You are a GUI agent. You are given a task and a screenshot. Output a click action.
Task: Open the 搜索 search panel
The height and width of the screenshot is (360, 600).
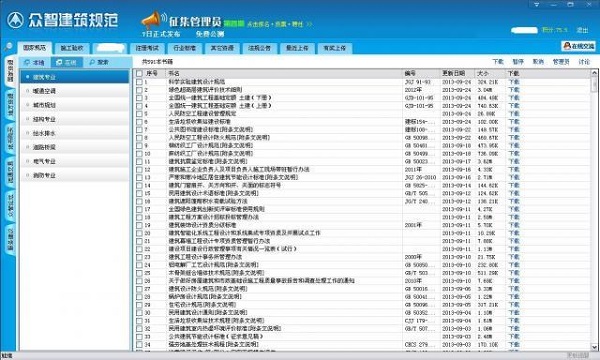click(x=99, y=62)
